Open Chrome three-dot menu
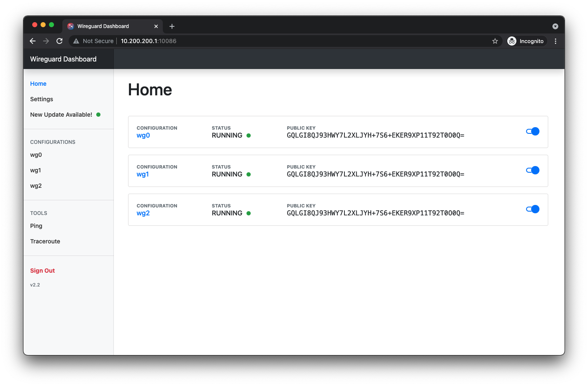 555,41
